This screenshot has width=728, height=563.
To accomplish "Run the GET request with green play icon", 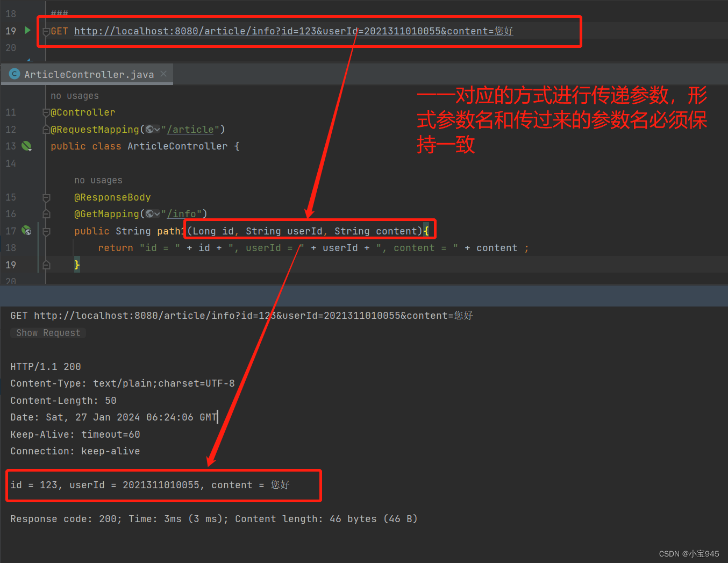I will pyautogui.click(x=27, y=30).
